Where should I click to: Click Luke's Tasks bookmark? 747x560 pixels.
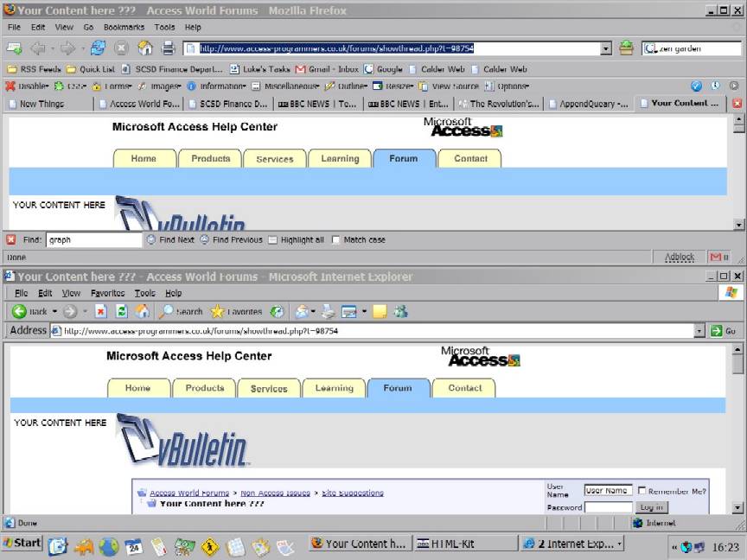point(260,69)
